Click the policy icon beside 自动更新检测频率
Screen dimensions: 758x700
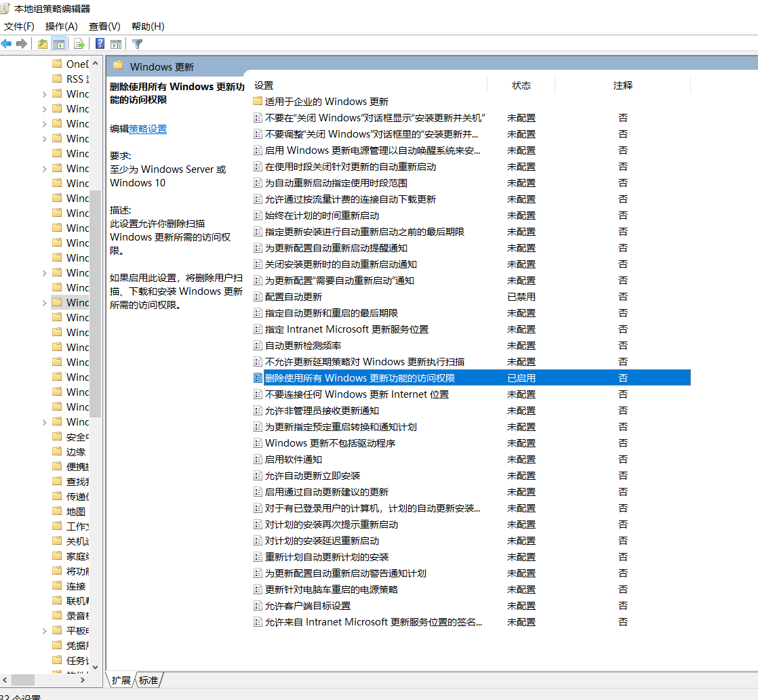(258, 346)
